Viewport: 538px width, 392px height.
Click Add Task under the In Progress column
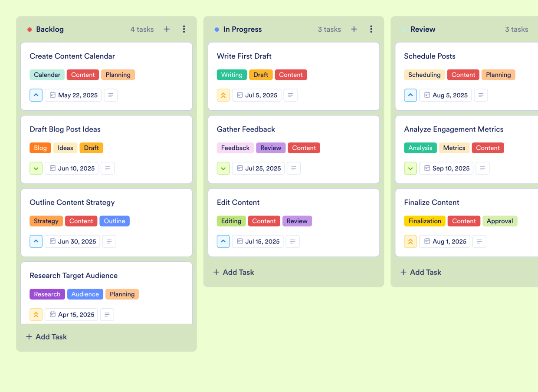click(233, 272)
